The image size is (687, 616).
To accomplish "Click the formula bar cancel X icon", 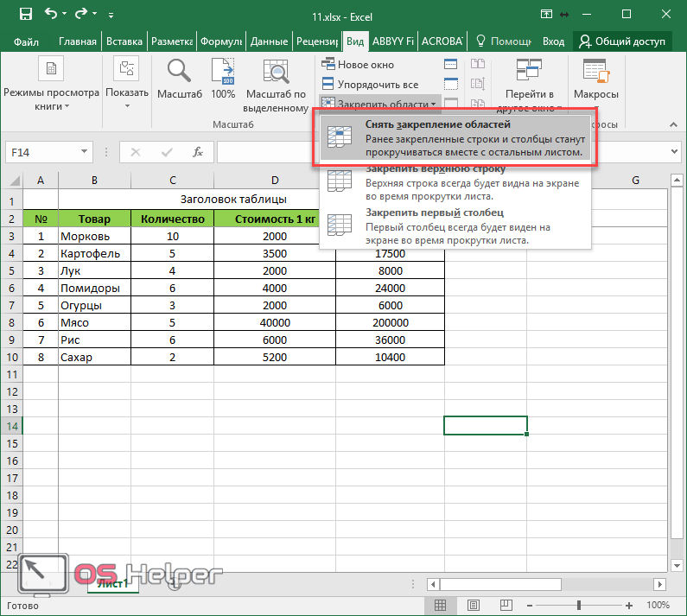I will 136,152.
